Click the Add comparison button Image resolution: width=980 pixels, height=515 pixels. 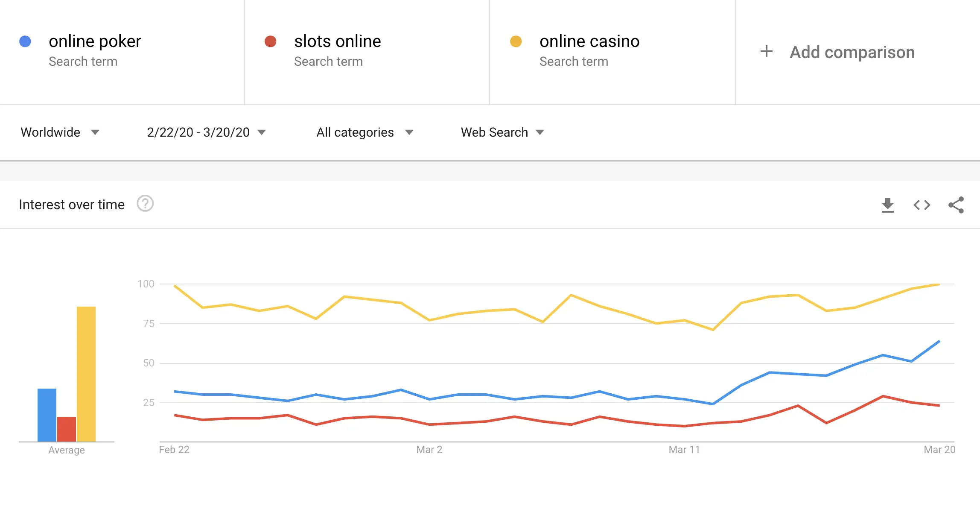tap(852, 52)
